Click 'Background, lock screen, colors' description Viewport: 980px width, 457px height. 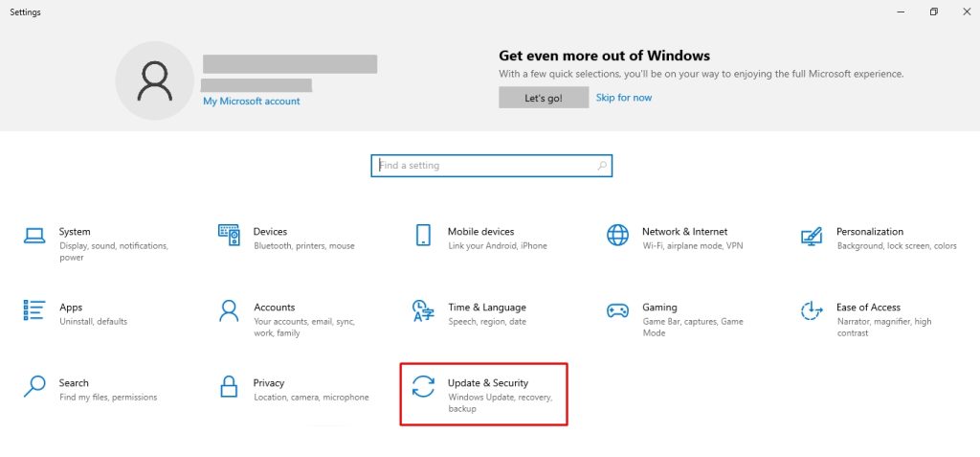pyautogui.click(x=897, y=246)
